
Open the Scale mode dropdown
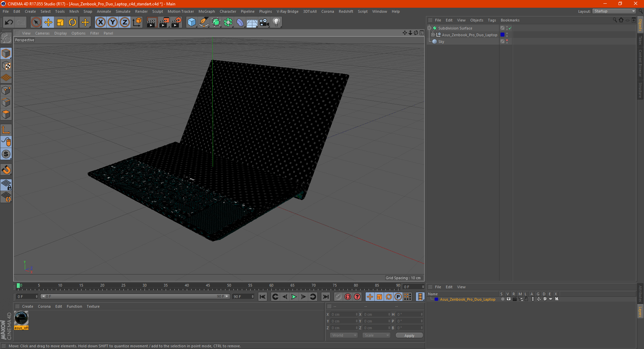(x=376, y=335)
